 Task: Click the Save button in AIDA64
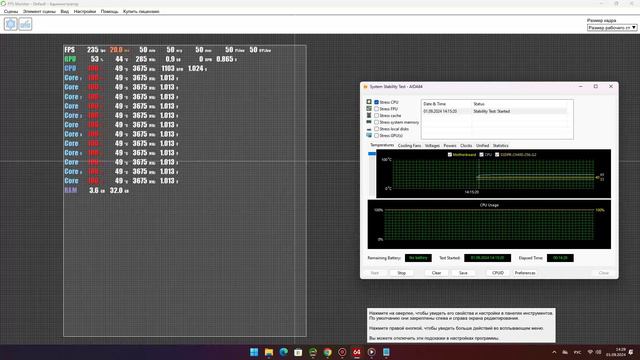pos(463,273)
